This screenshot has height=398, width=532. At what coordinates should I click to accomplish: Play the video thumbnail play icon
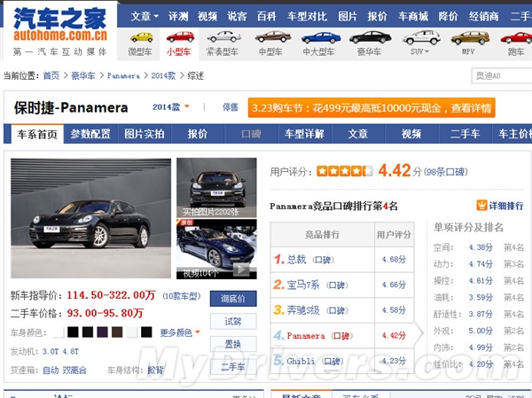pos(241,270)
